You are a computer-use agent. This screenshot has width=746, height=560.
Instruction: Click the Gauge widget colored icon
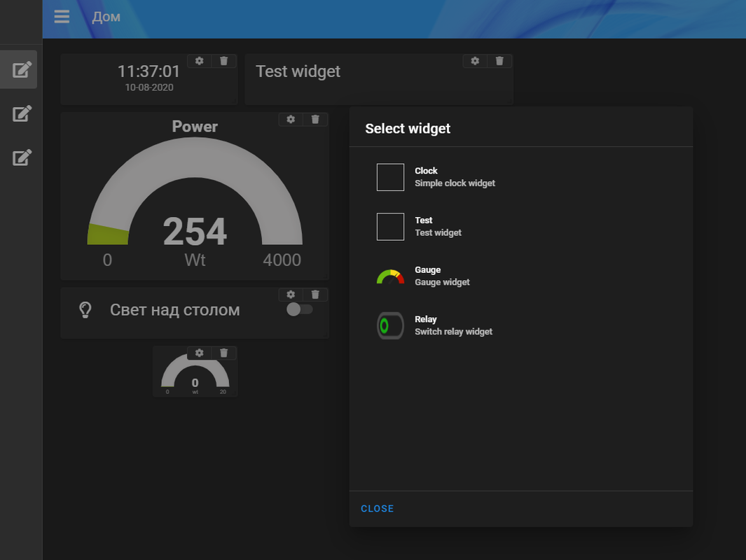pyautogui.click(x=391, y=276)
